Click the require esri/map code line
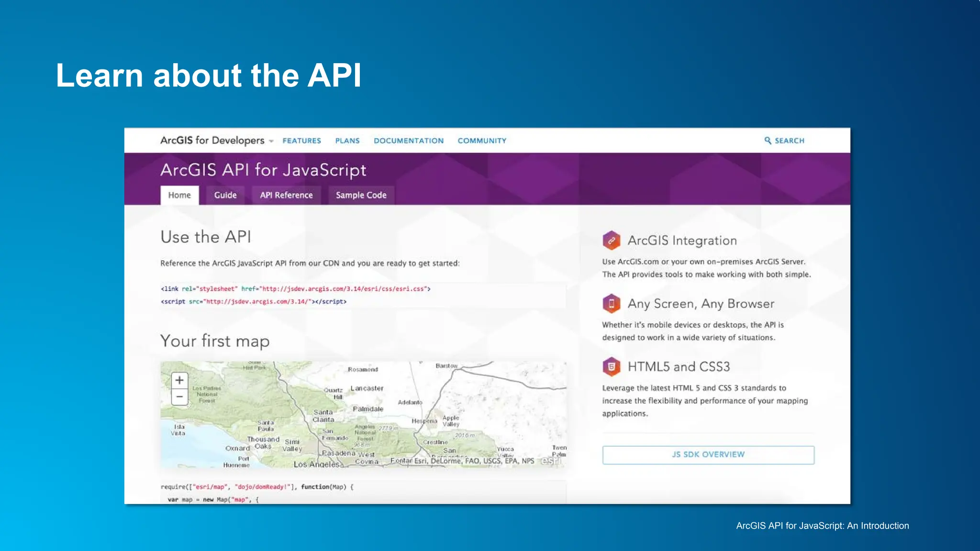Viewport: 980px width, 551px height. (257, 487)
